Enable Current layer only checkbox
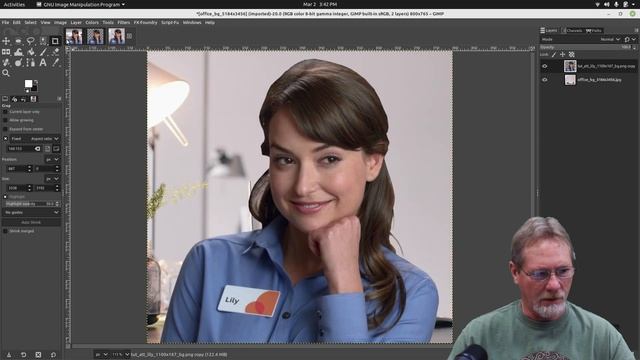This screenshot has width=640, height=360. 5,112
